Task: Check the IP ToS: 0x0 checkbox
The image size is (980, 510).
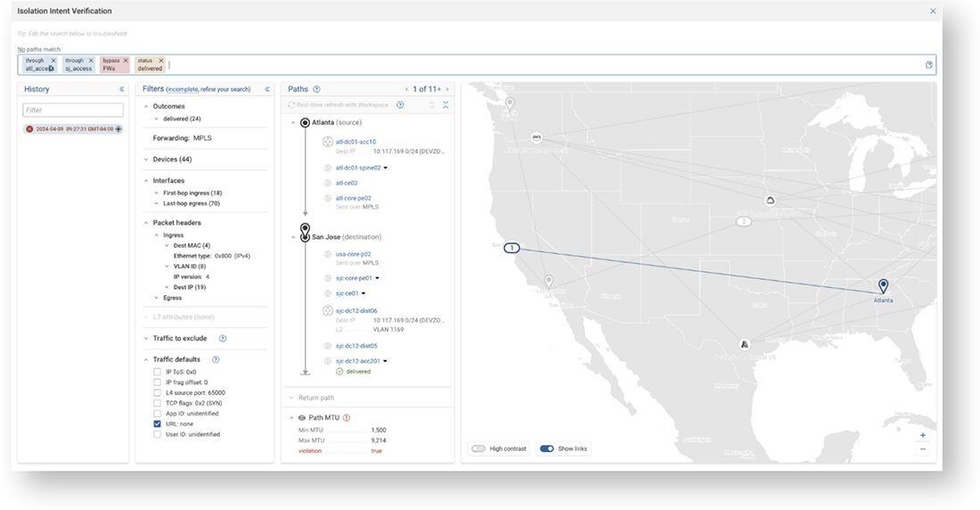Action: (x=158, y=372)
